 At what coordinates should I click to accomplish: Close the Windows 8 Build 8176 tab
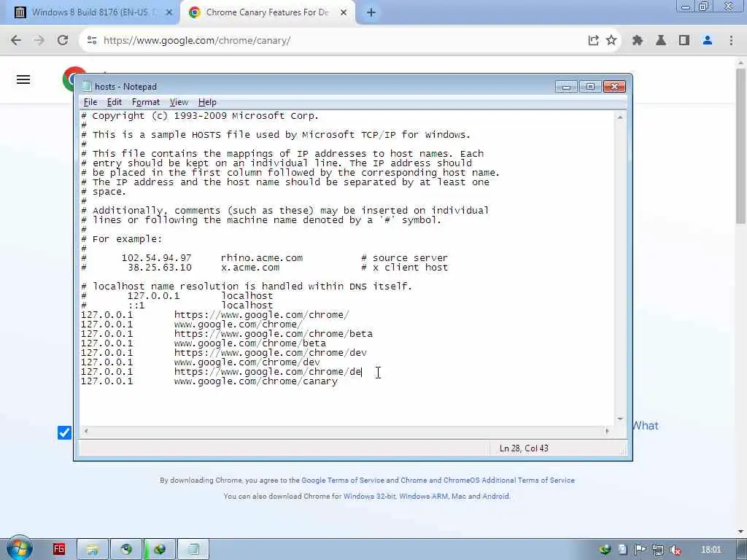click(169, 13)
